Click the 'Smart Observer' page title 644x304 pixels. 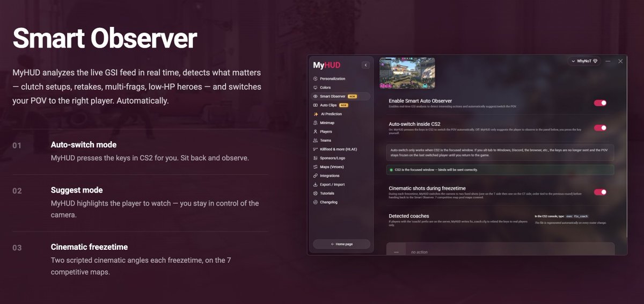click(x=105, y=38)
